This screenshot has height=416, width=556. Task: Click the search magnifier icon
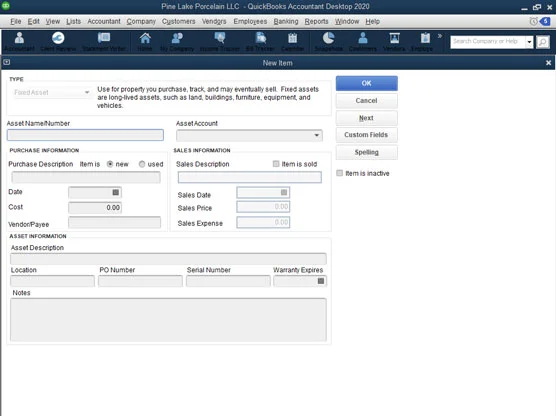pos(543,42)
